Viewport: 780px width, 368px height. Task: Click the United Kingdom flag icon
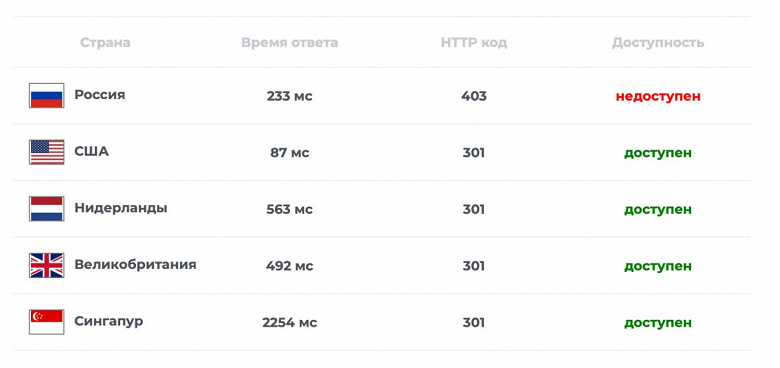(46, 266)
